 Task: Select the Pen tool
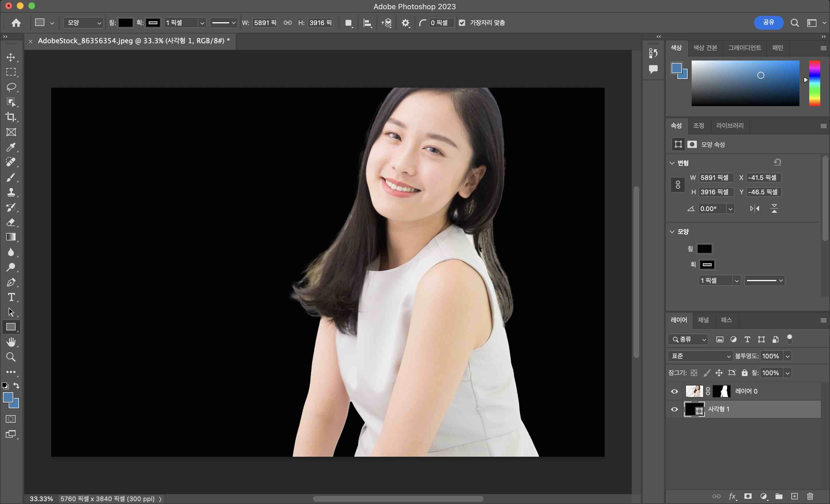point(11,282)
